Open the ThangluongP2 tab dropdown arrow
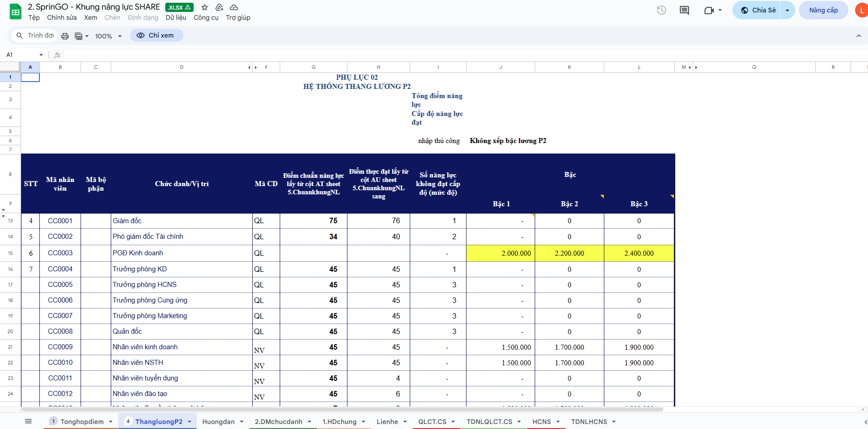 (x=190, y=422)
